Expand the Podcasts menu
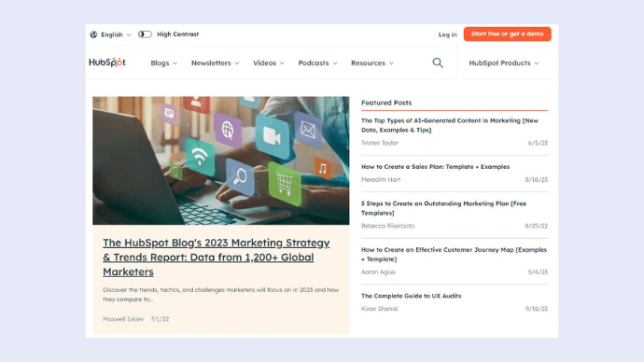 pyautogui.click(x=317, y=63)
